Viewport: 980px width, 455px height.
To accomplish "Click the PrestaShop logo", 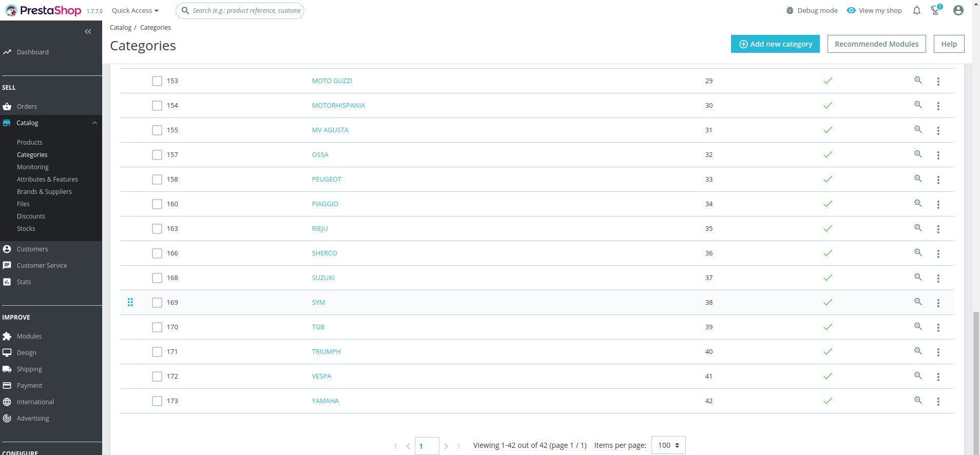I will click(x=43, y=10).
